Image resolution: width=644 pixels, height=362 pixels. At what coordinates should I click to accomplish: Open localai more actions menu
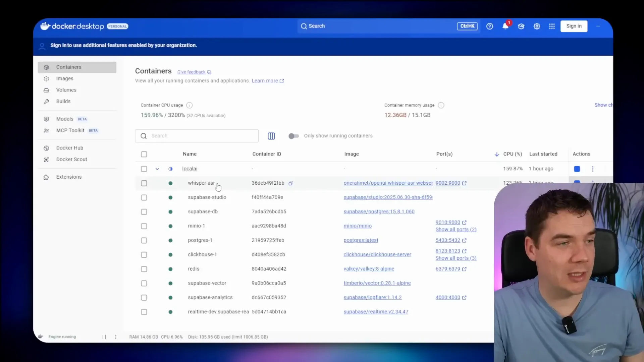pos(593,169)
